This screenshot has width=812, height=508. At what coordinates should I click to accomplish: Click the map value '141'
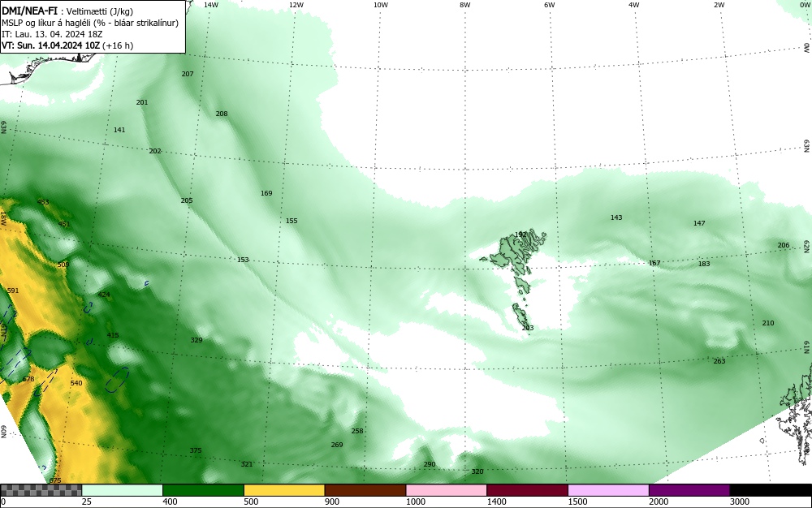119,130
